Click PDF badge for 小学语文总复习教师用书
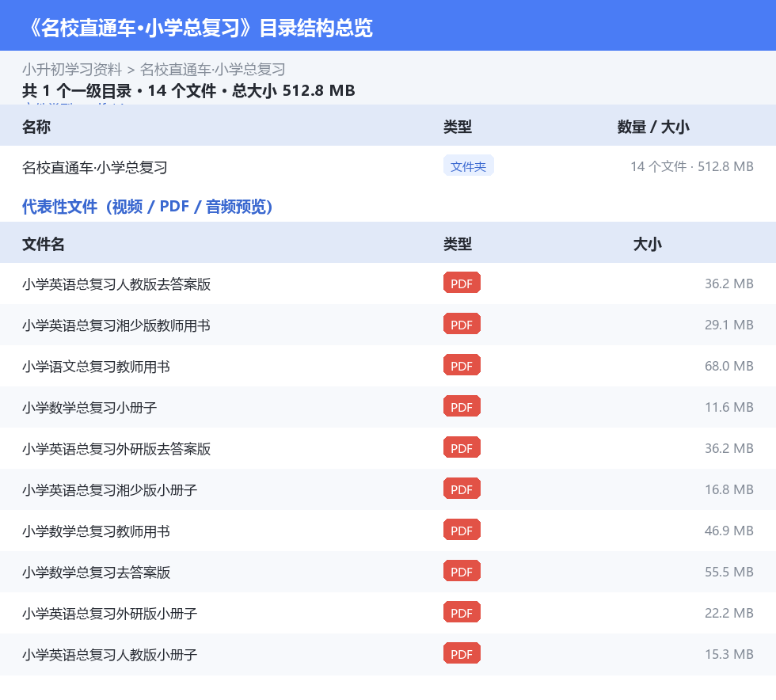 point(462,365)
